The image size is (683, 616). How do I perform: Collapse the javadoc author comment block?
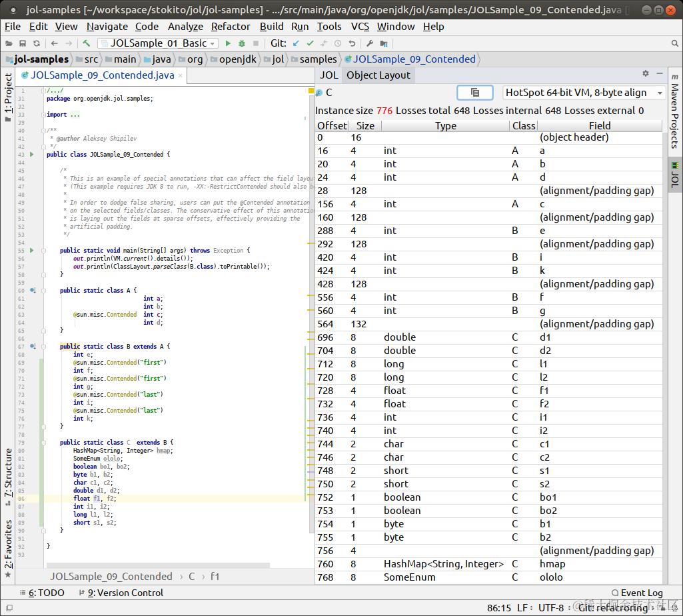click(43, 131)
